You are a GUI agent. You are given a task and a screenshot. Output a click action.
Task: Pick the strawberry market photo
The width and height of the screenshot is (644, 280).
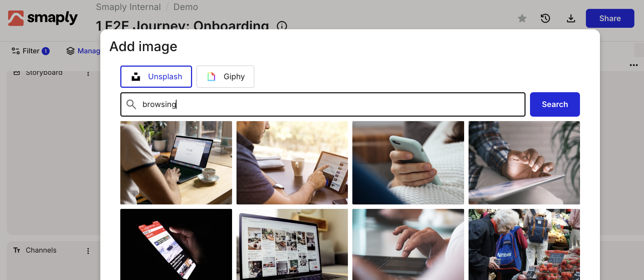point(524,244)
